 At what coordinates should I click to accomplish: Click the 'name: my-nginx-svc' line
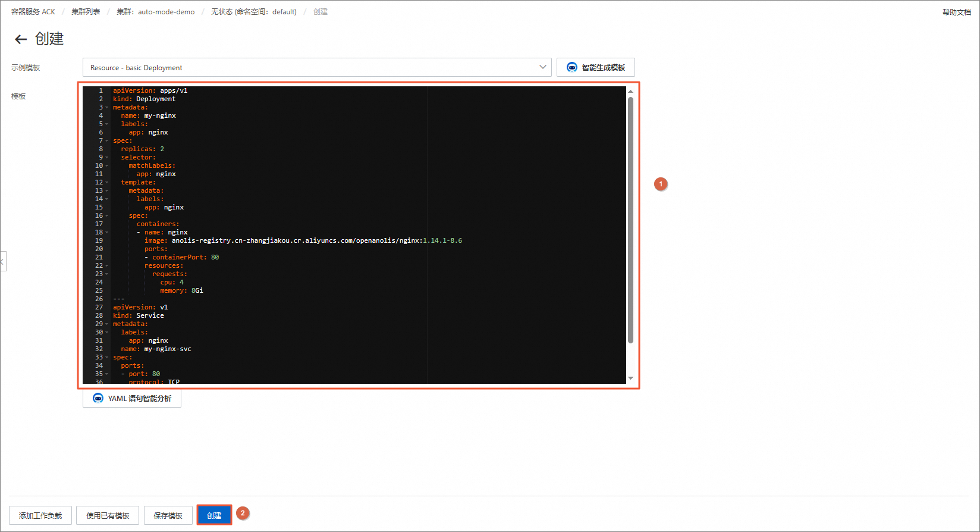(156, 349)
